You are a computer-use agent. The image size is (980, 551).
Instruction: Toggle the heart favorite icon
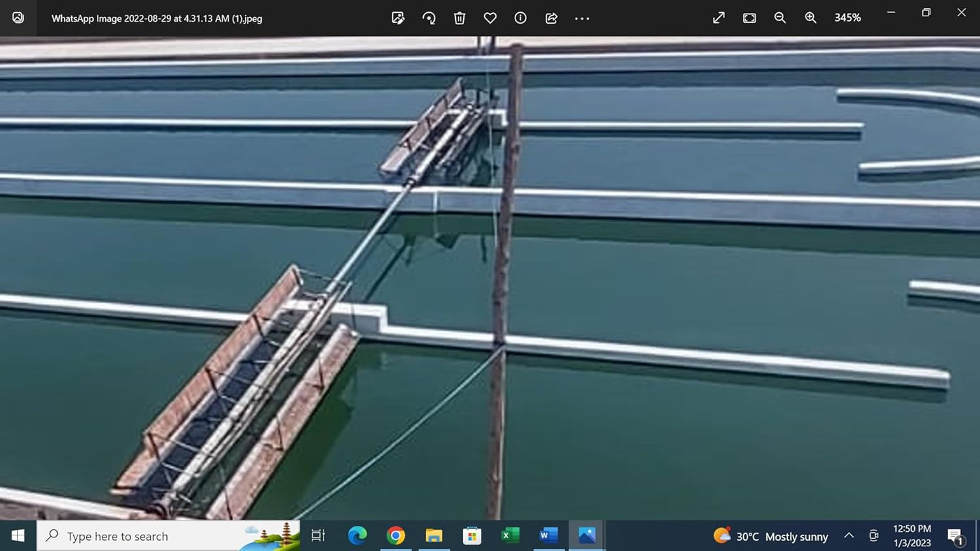[490, 18]
